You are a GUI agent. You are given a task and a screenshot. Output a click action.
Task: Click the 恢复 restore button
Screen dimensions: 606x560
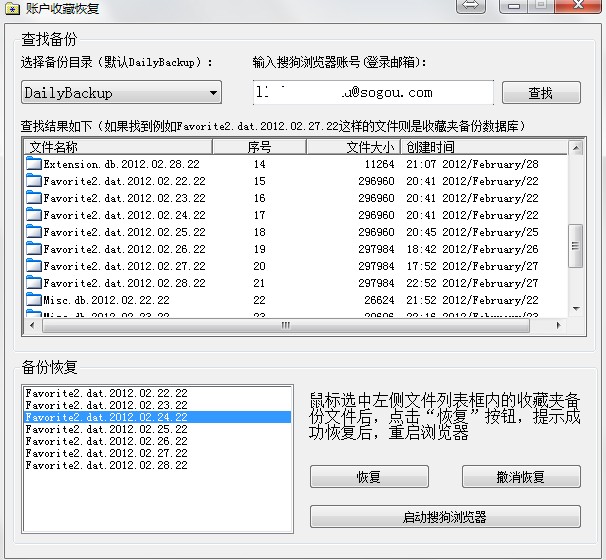coord(369,477)
